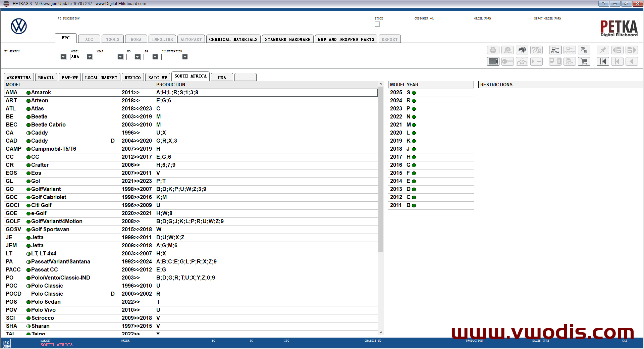Expand the SG dropdown
This screenshot has width=644, height=349.
tap(155, 57)
